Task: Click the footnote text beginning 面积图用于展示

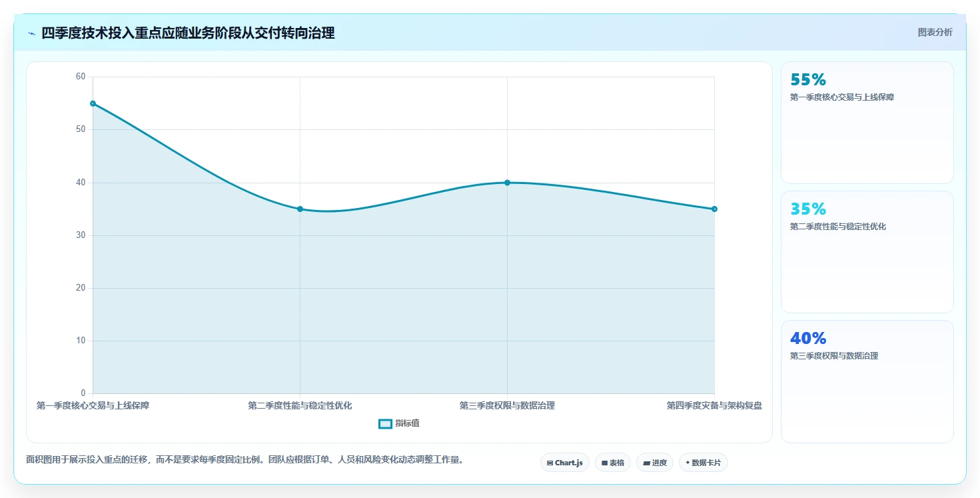Action: (245, 460)
